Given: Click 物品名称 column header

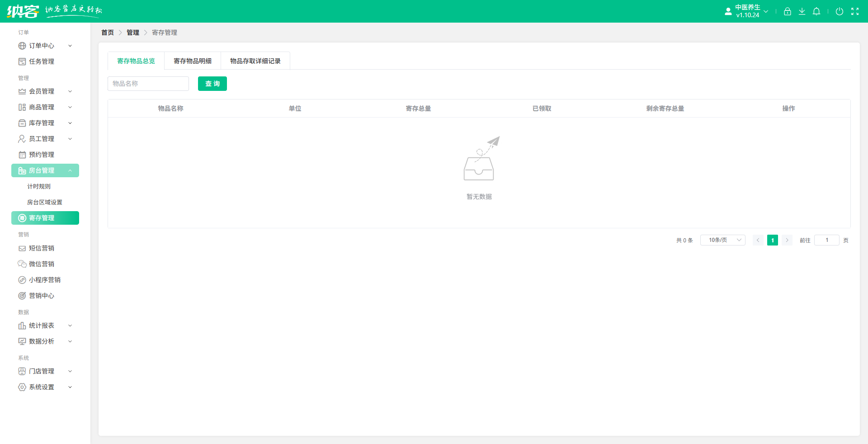Looking at the screenshot, I should pyautogui.click(x=170, y=109).
